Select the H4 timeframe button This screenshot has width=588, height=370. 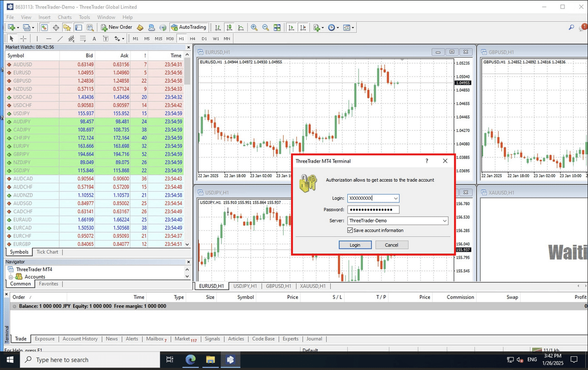[193, 38]
